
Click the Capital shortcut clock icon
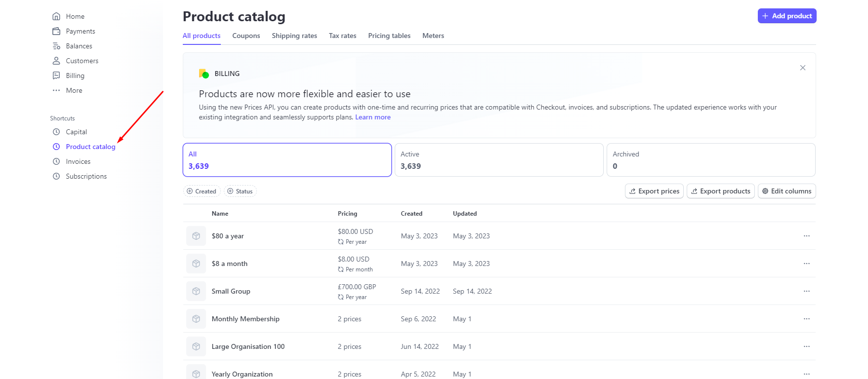tap(56, 132)
